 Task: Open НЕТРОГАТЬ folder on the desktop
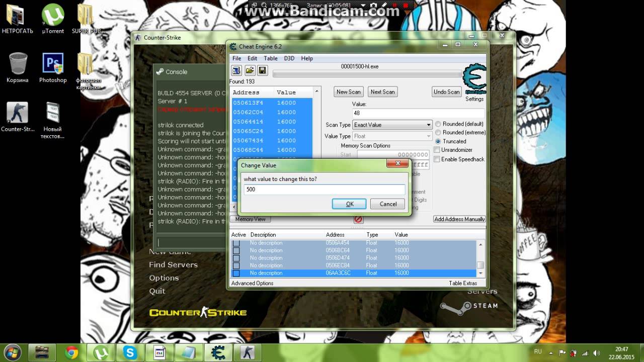point(18,20)
